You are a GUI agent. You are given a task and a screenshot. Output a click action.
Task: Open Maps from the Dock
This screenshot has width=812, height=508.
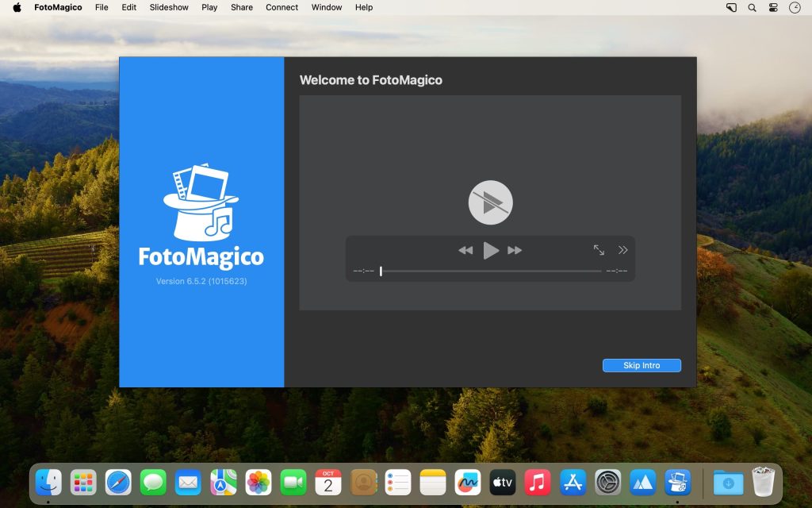tap(223, 483)
